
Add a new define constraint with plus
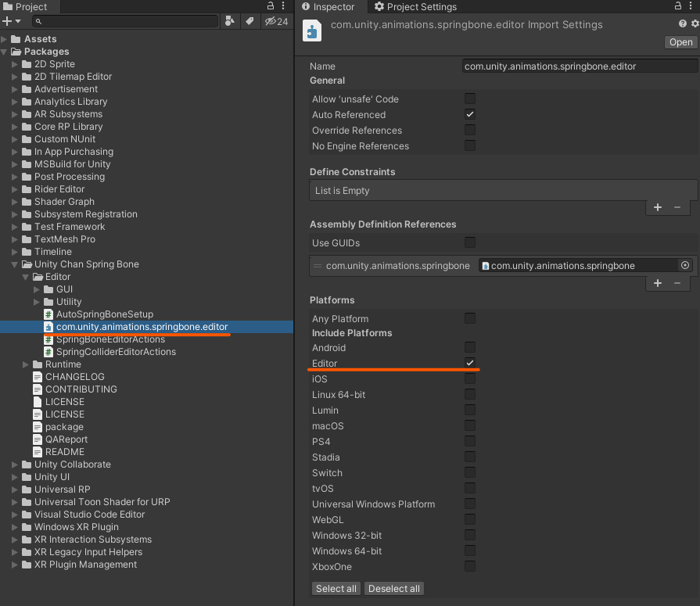point(658,207)
